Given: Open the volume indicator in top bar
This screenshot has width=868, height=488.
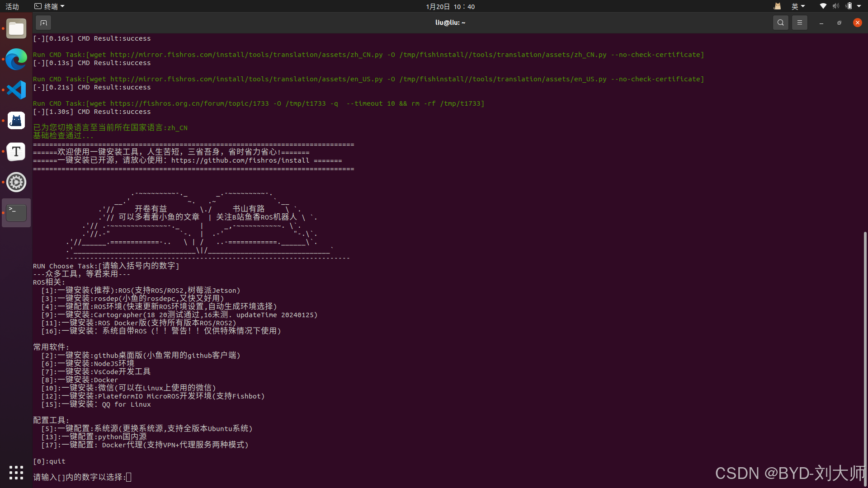Looking at the screenshot, I should (836, 6).
